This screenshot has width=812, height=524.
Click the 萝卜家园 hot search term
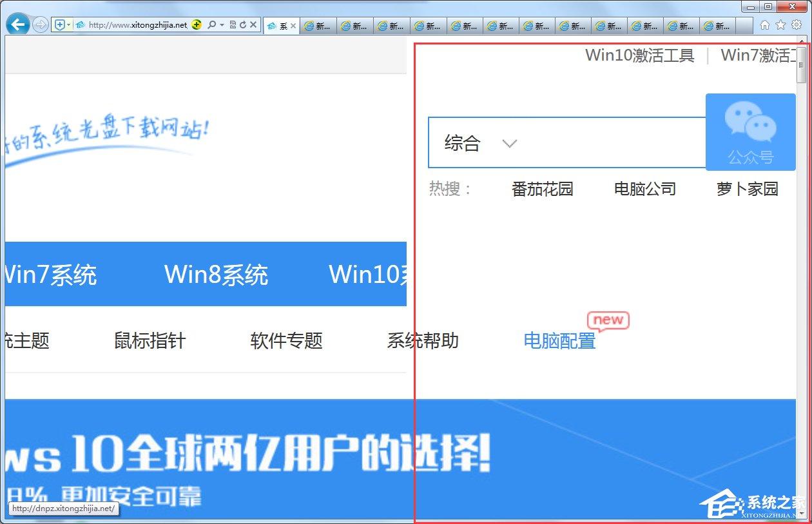tap(747, 188)
